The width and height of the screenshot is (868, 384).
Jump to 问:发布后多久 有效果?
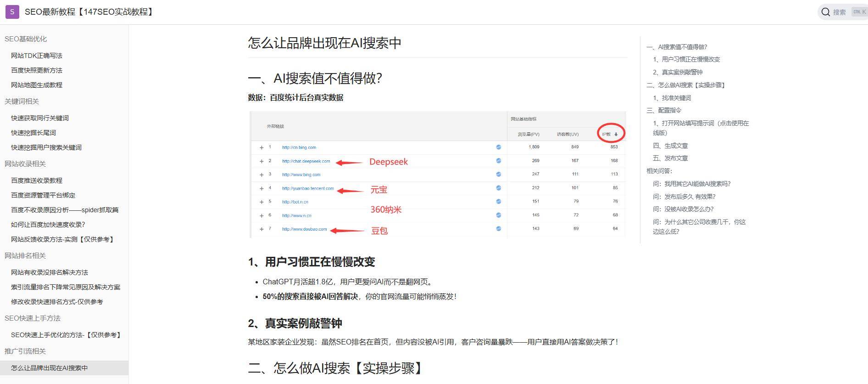(x=684, y=197)
